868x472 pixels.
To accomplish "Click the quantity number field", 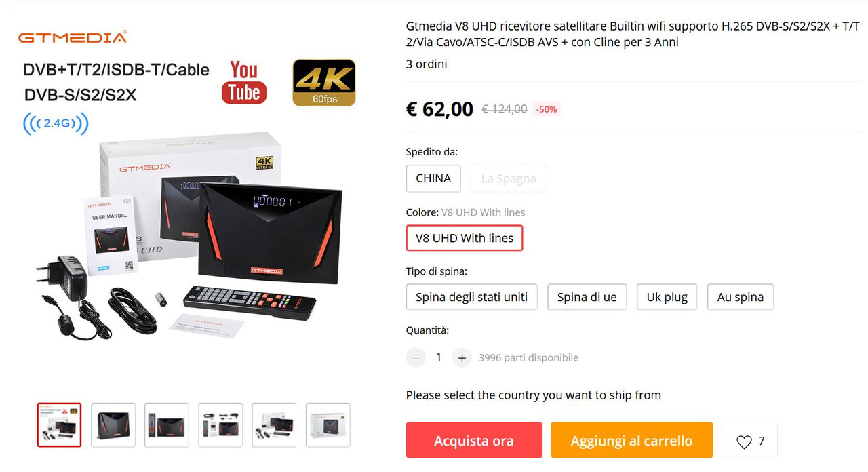I will 439,357.
